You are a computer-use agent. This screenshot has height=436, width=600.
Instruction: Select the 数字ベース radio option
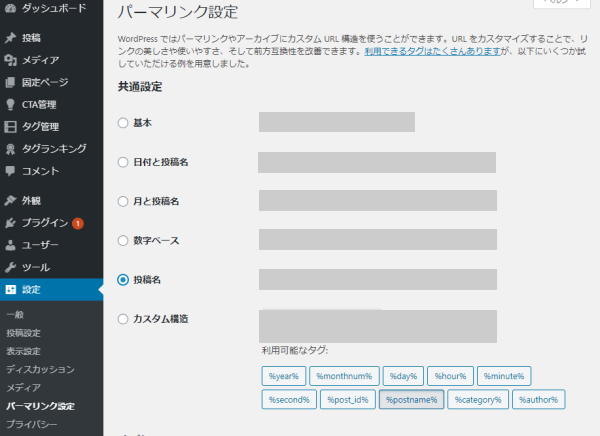pyautogui.click(x=123, y=241)
